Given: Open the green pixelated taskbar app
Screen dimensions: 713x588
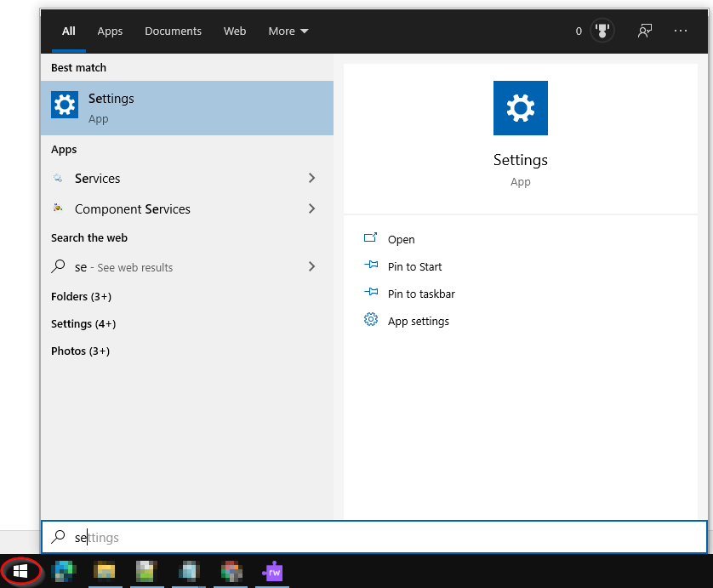Looking at the screenshot, I should 146,571.
